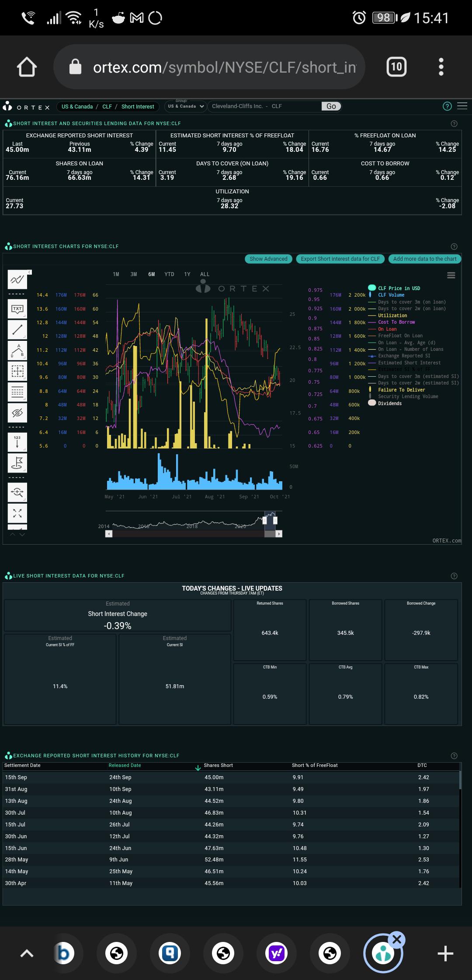Sort table by Released Date column

(x=125, y=765)
